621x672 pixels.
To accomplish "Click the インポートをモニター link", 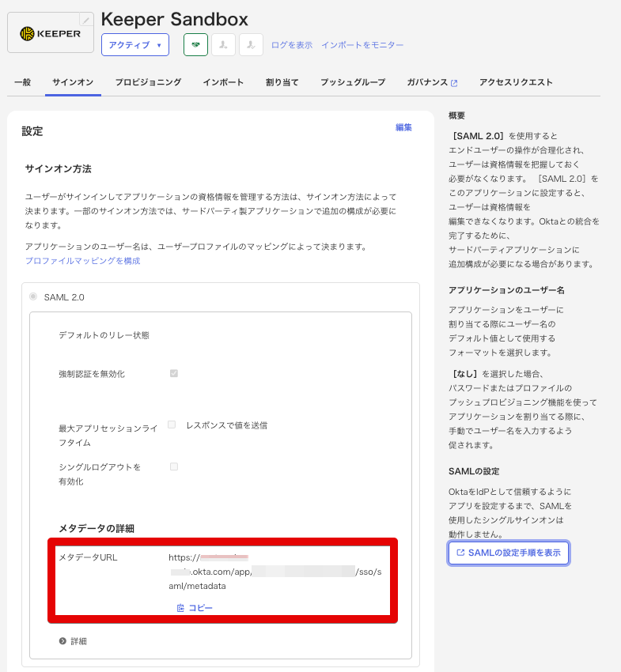I will pyautogui.click(x=362, y=45).
